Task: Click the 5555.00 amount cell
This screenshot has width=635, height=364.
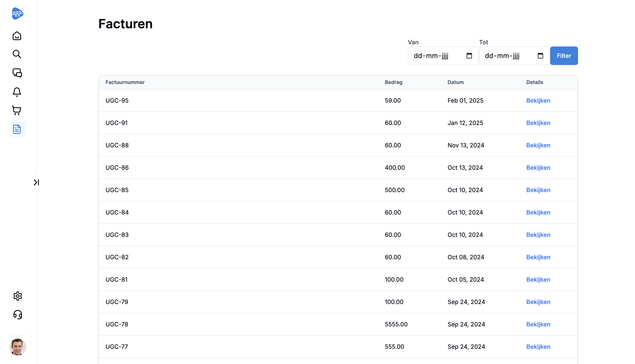Action: [x=396, y=324]
